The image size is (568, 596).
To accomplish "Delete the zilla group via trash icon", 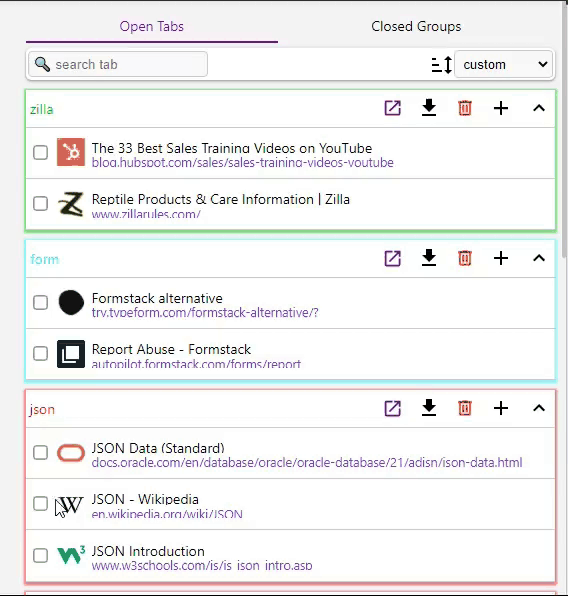I will coord(465,108).
